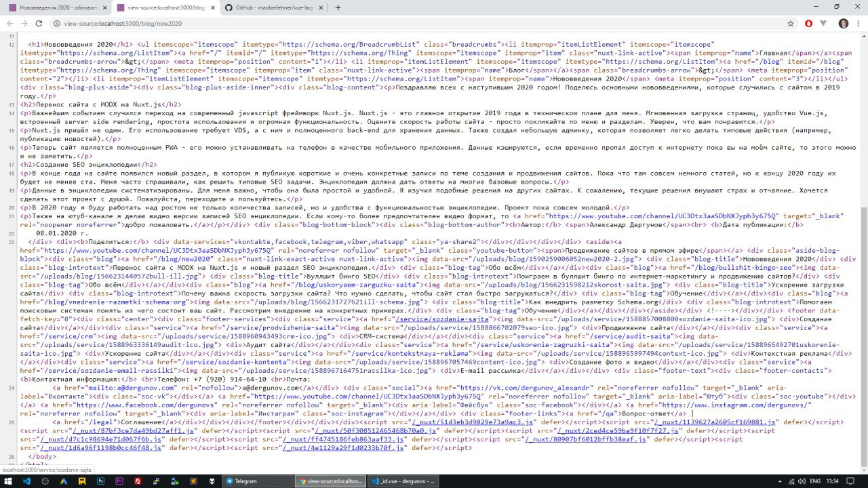Image resolution: width=868 pixels, height=488 pixels.
Task: Launch Visual Studio Code from taskbar pin
Action: [x=27, y=481]
